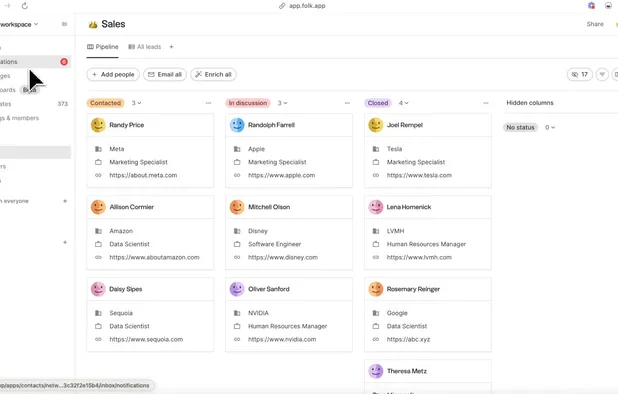Open Randolph Farrell's blue avatar
This screenshot has height=394, width=618.
pos(237,125)
